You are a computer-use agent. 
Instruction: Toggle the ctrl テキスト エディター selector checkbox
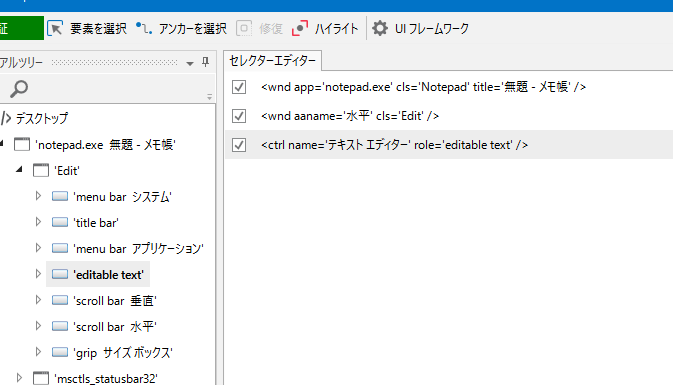pyautogui.click(x=239, y=145)
